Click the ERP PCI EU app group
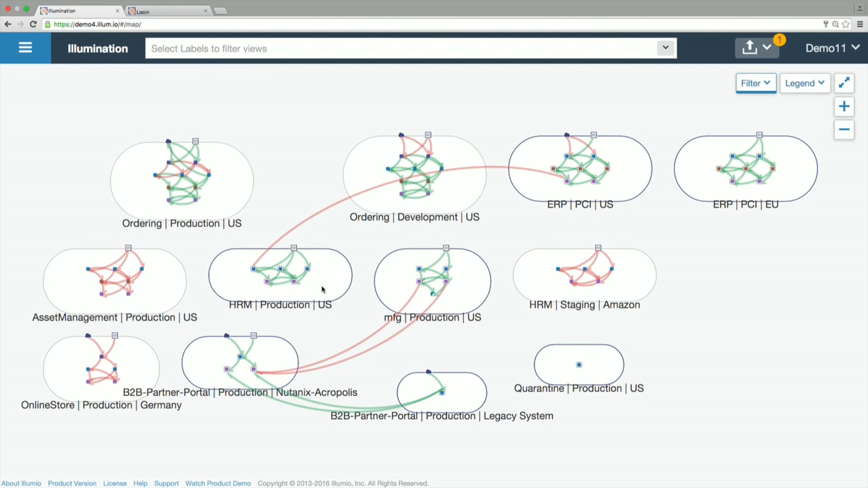 746,168
